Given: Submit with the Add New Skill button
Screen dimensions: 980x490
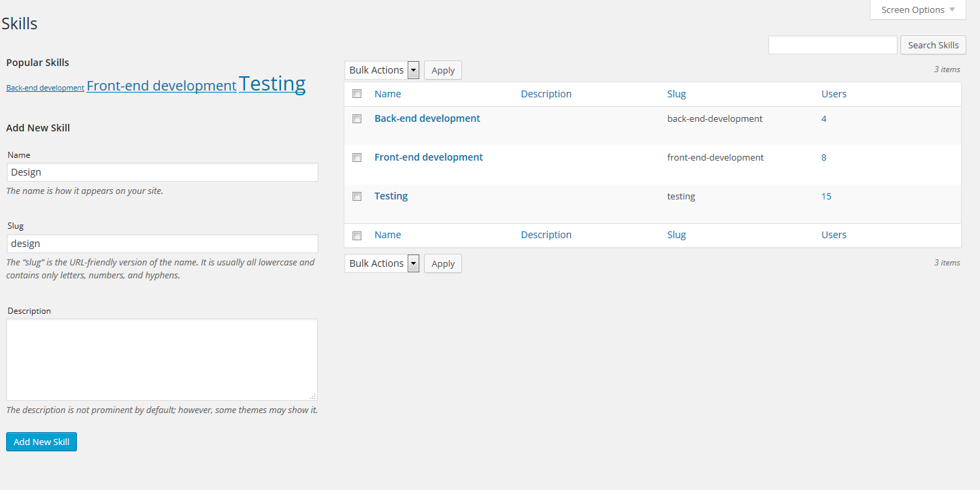Looking at the screenshot, I should pyautogui.click(x=42, y=442).
